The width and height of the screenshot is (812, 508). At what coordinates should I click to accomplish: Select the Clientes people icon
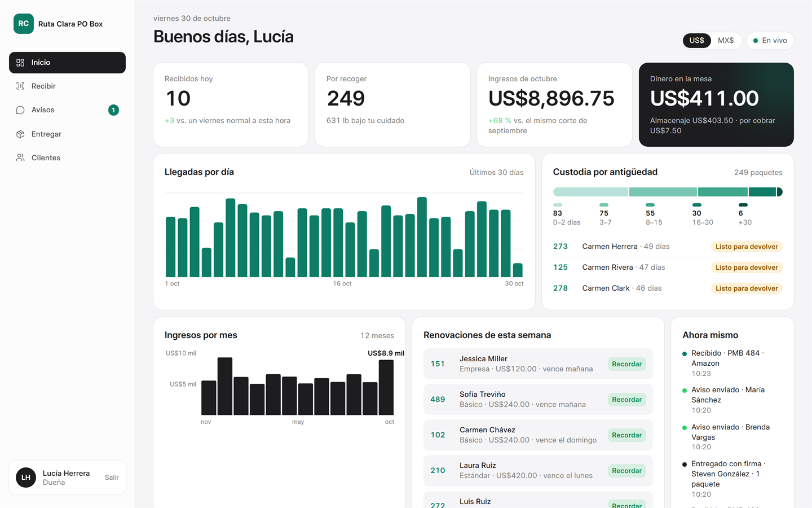pyautogui.click(x=20, y=158)
